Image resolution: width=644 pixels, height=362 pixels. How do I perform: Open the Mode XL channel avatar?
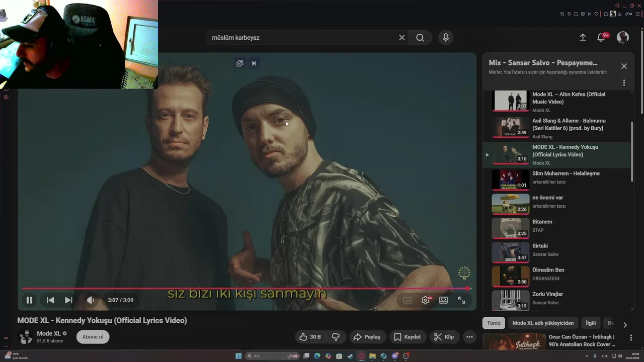pos(25,337)
